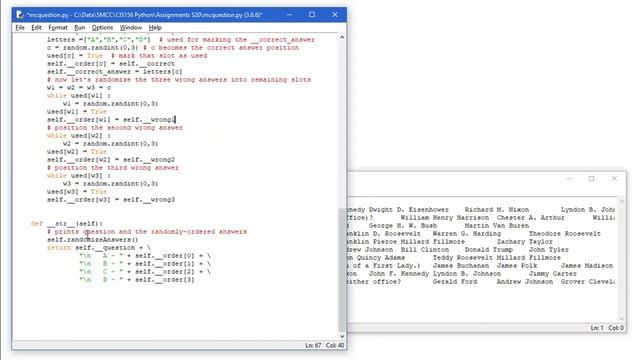
Task: Click the '# prints question and the randomly-ordered answers' comment
Action: pyautogui.click(x=147, y=232)
